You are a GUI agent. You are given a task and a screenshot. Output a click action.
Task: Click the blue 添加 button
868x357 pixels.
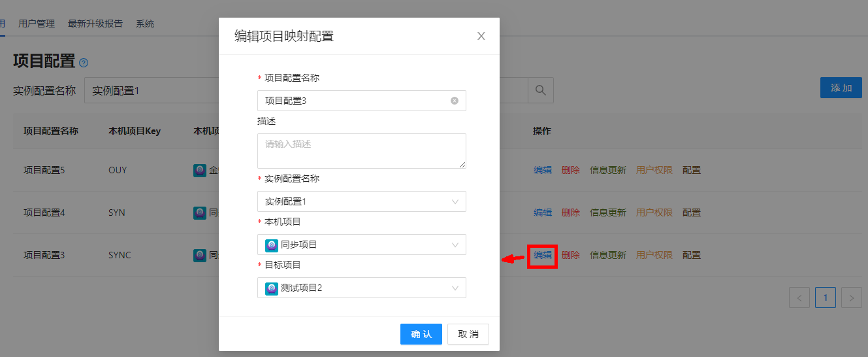pos(841,88)
